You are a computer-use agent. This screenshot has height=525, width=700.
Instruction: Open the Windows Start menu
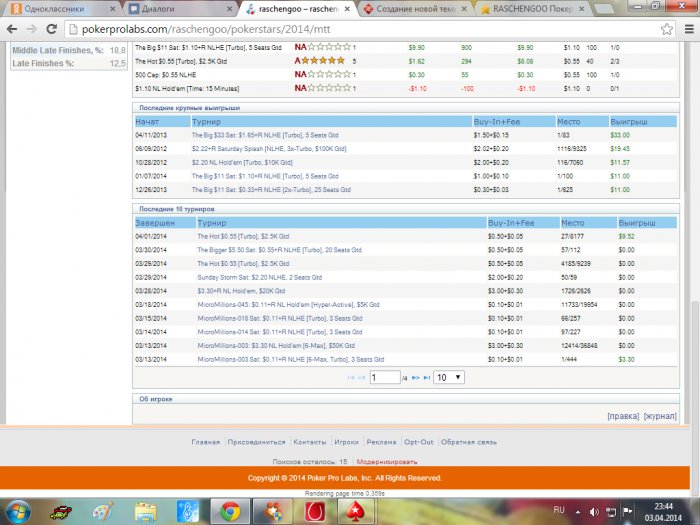[x=18, y=511]
